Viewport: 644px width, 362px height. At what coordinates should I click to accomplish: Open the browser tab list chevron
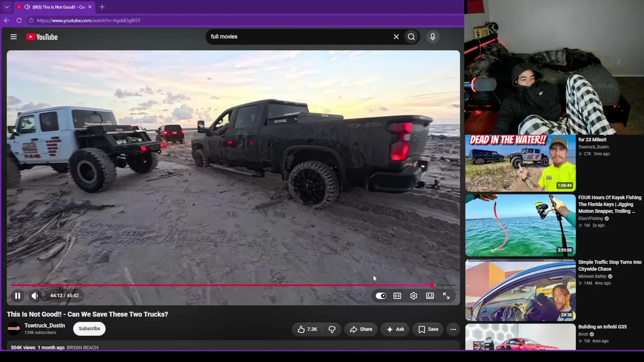(x=7, y=7)
